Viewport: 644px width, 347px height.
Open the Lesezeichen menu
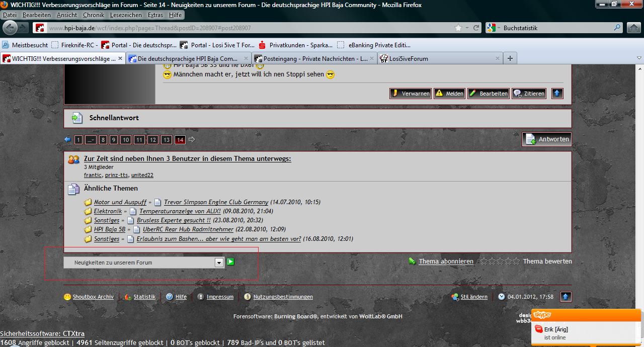coord(126,15)
